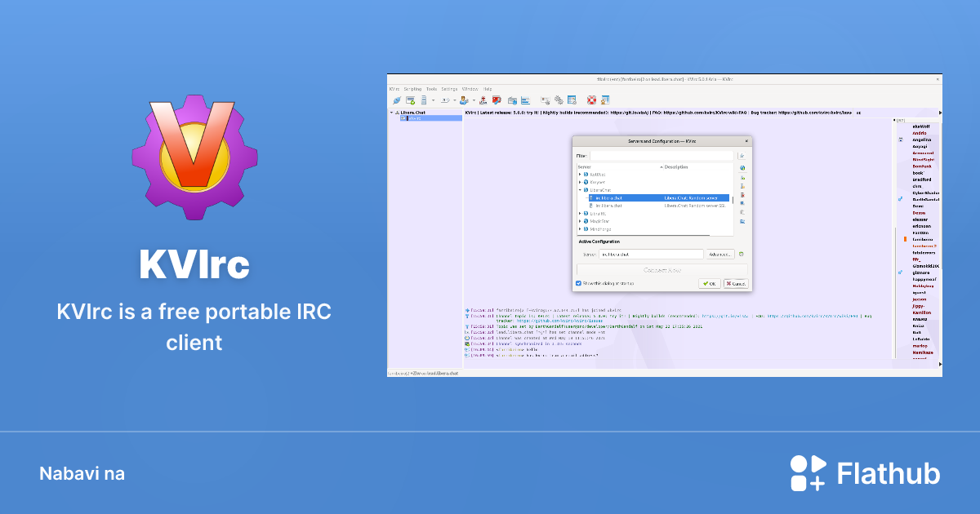Viewport: 980px width, 514px height.
Task: Click the clear icon next to the Advanced button
Action: click(x=742, y=255)
